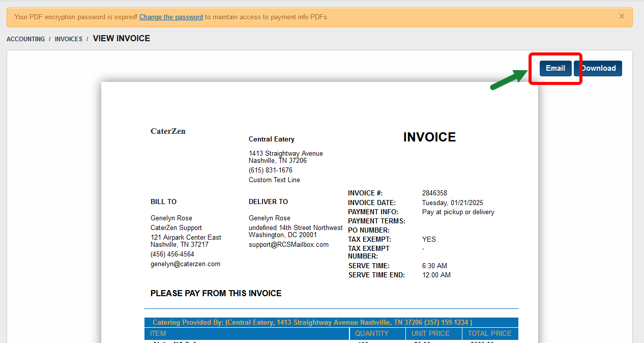The height and width of the screenshot is (343, 644).
Task: Click the 1413 Straightway Avenue address line
Action: point(286,153)
